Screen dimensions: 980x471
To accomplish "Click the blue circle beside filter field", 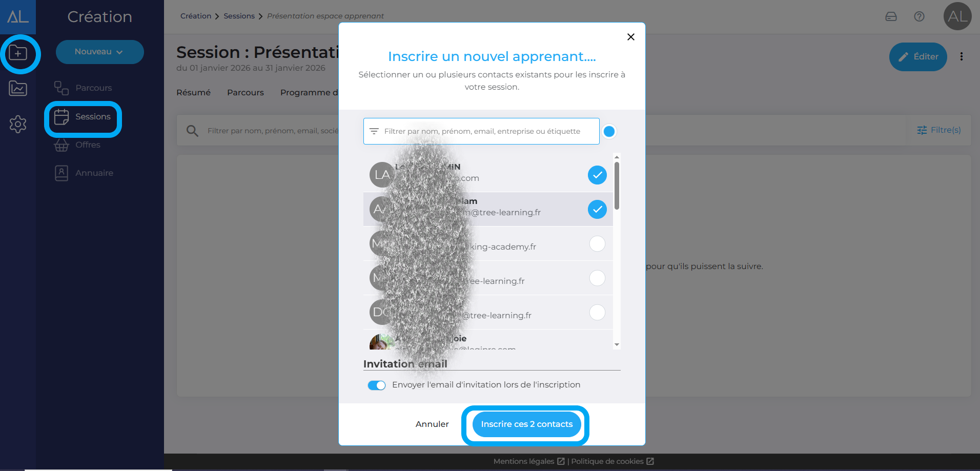I will click(609, 131).
